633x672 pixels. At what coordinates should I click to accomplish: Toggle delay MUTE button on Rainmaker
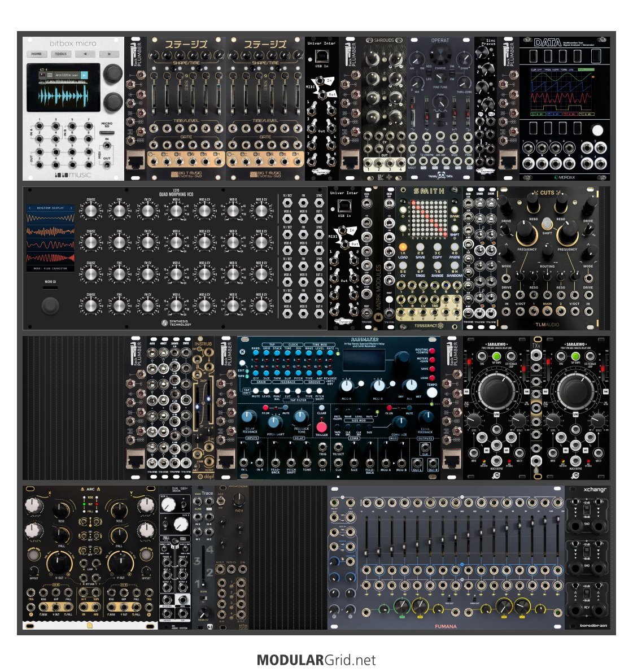click(286, 408)
